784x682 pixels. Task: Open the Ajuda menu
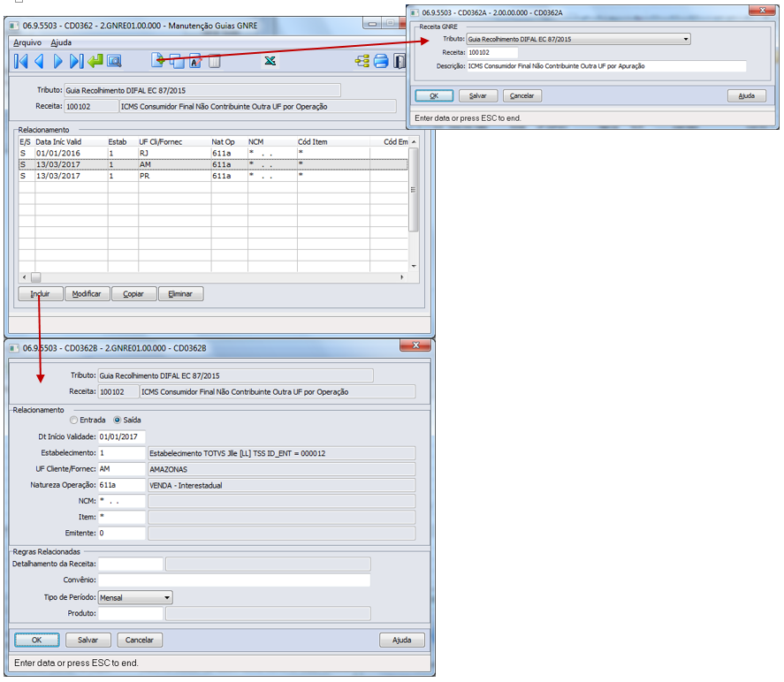[61, 43]
